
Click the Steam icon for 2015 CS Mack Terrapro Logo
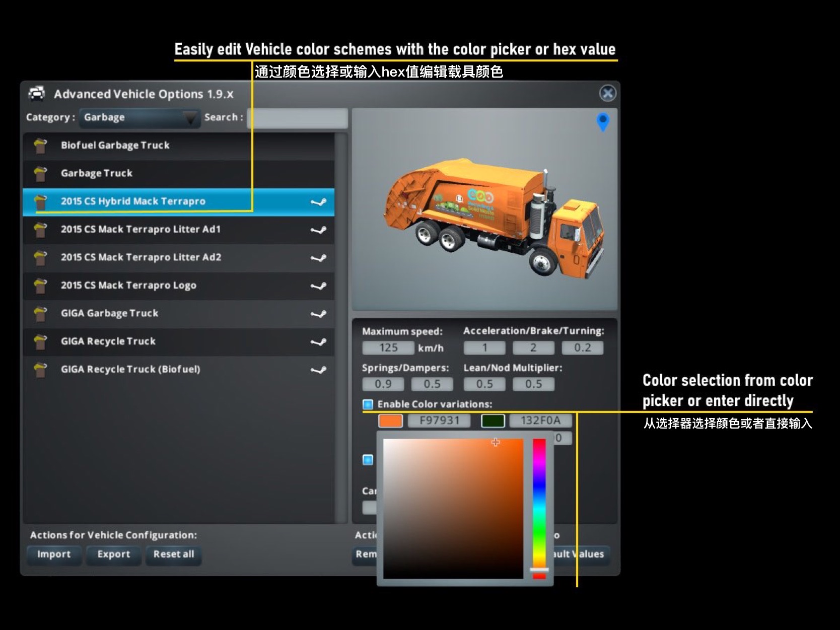pyautogui.click(x=318, y=286)
